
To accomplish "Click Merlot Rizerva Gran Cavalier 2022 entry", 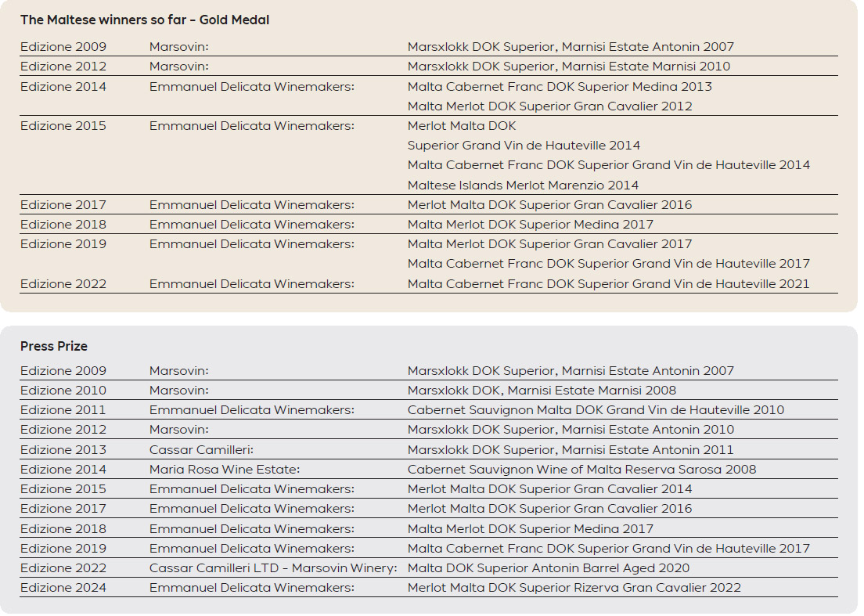I will point(574,588).
